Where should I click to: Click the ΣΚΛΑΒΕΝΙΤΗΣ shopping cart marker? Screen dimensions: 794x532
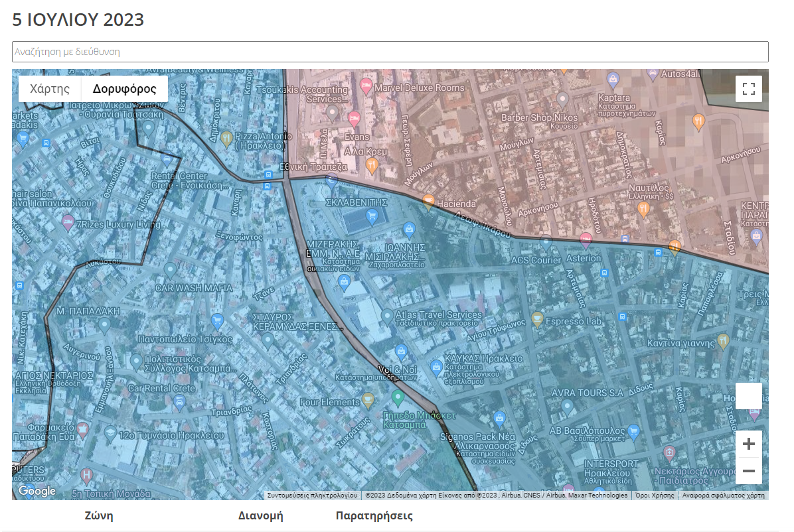click(372, 216)
